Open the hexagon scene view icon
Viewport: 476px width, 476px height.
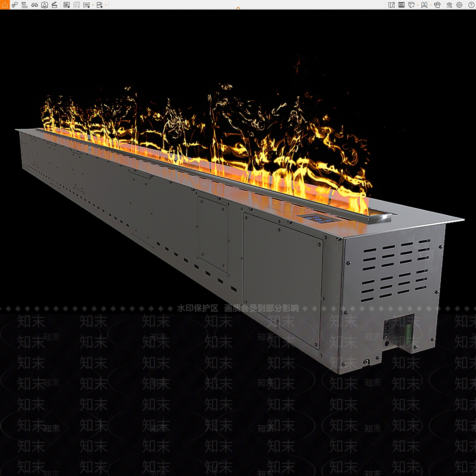tap(45, 5)
